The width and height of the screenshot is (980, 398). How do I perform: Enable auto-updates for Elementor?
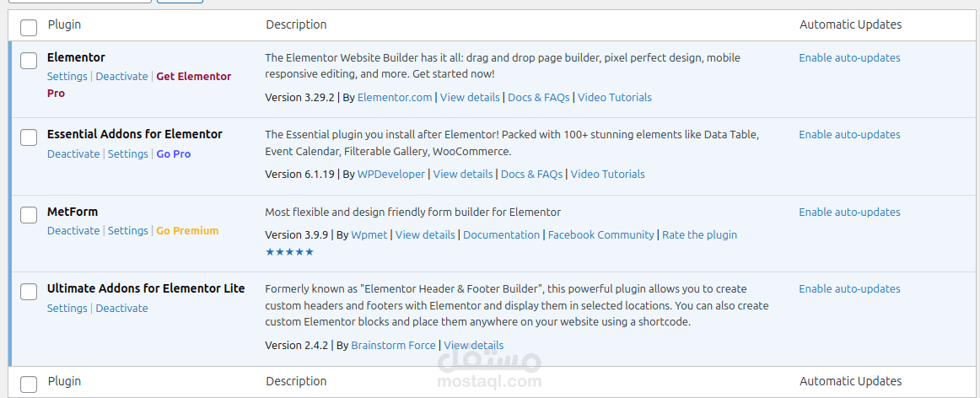849,57
